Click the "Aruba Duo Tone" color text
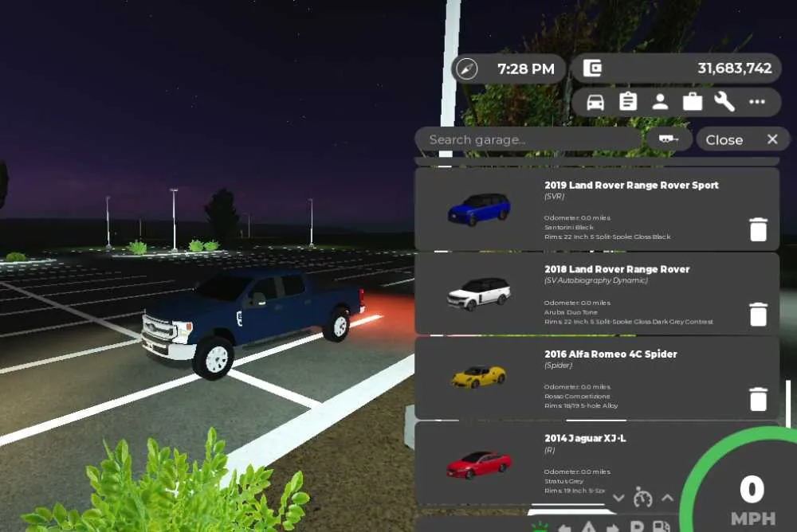 [571, 312]
